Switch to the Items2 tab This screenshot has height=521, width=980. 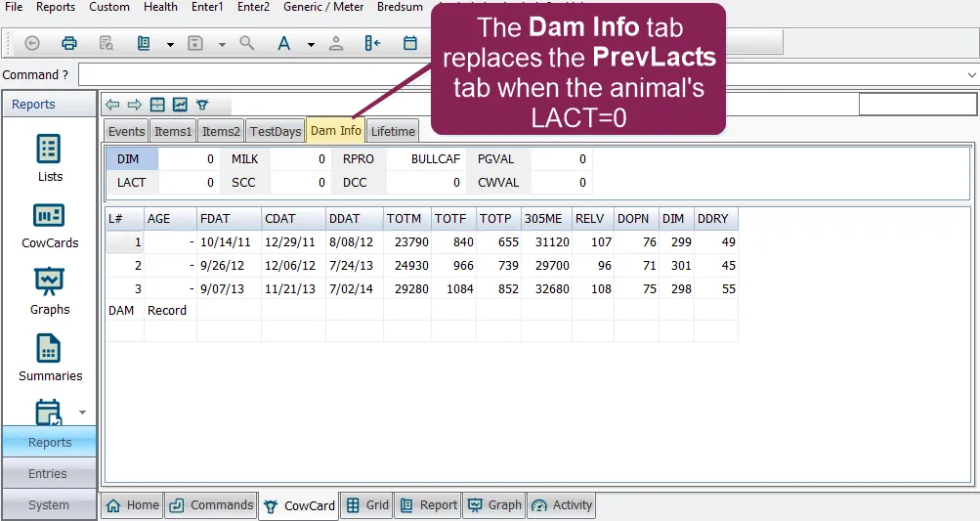coord(221,131)
